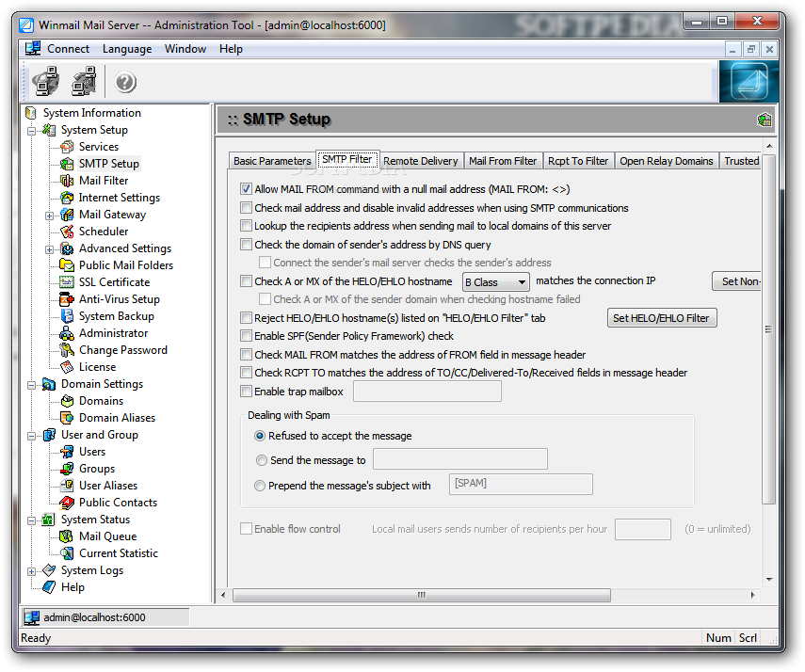This screenshot has width=805, height=672.
Task: Click the connect to server toolbar icon
Action: click(45, 81)
